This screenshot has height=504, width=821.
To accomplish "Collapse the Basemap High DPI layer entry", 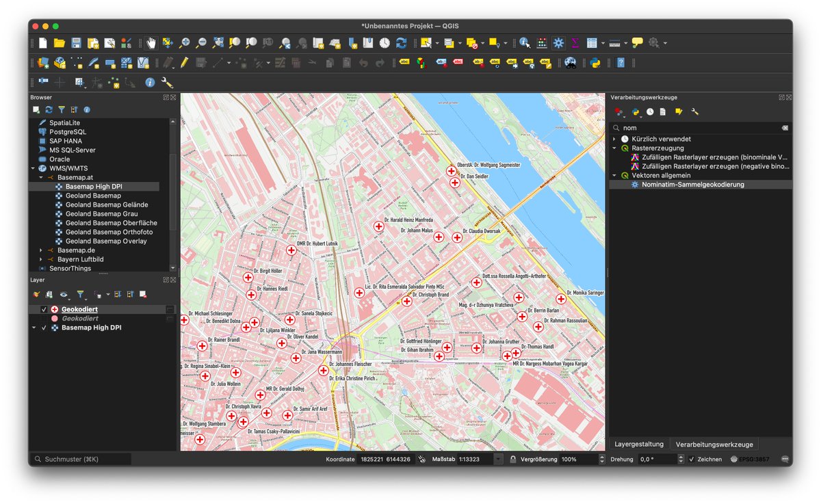I will [x=34, y=328].
